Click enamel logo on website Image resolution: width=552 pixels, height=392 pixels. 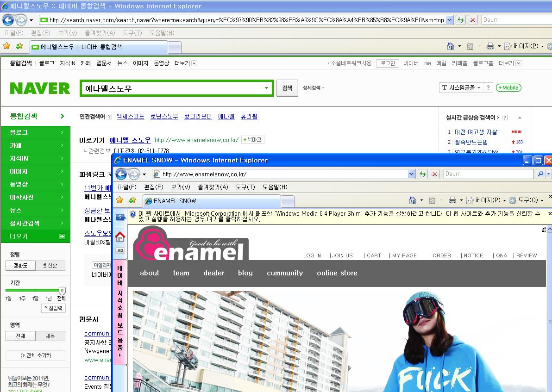point(190,243)
